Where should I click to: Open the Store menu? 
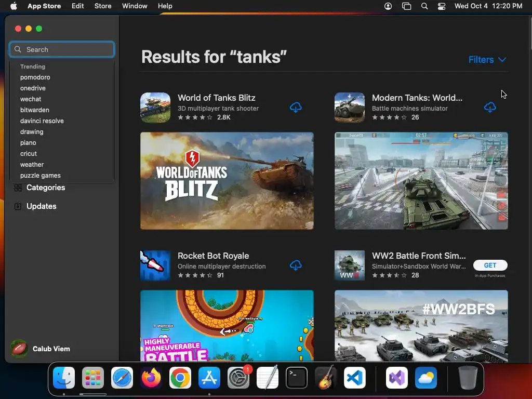[x=103, y=6]
